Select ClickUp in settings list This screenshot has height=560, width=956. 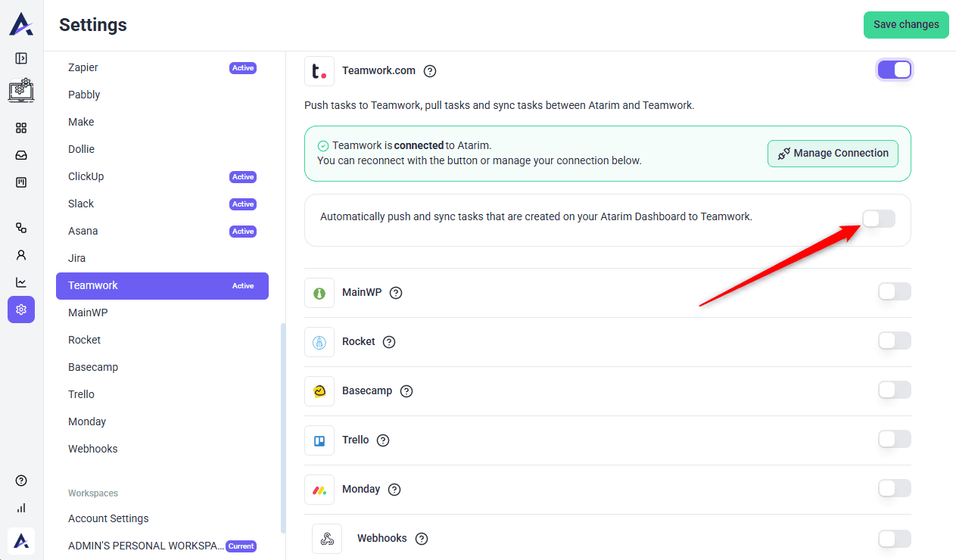coord(162,176)
